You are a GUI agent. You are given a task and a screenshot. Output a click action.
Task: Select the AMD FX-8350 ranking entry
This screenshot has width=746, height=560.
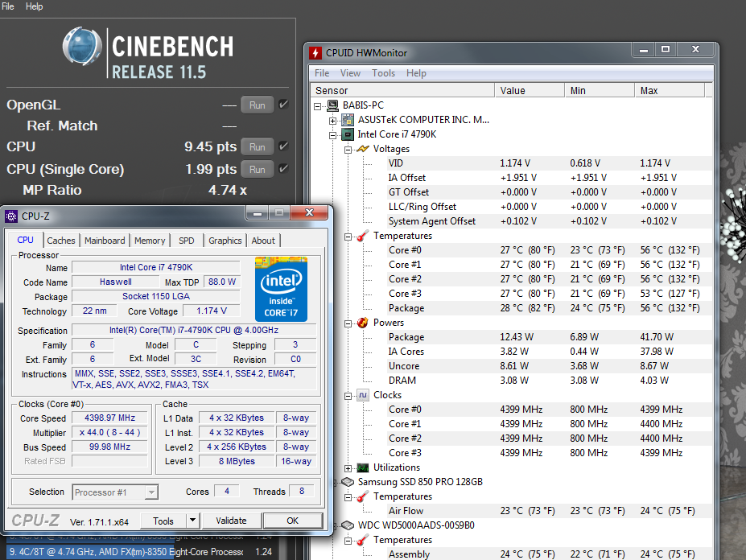pyautogui.click(x=142, y=552)
